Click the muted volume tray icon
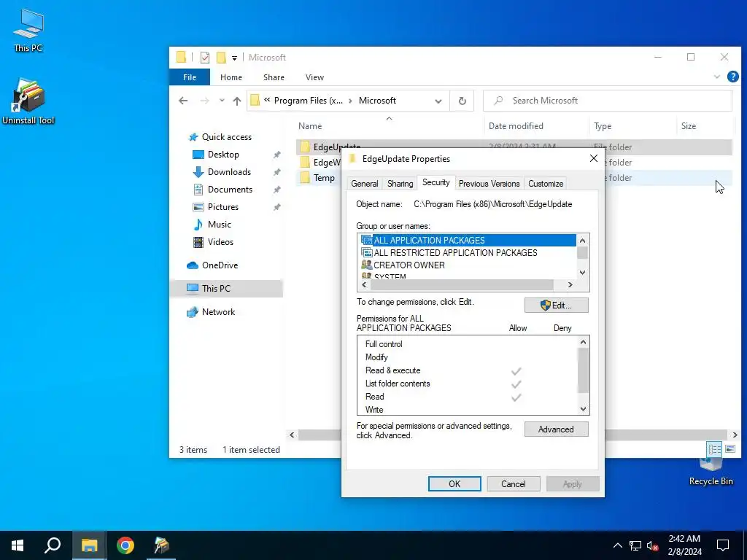Viewport: 747px width, 560px height. [652, 545]
